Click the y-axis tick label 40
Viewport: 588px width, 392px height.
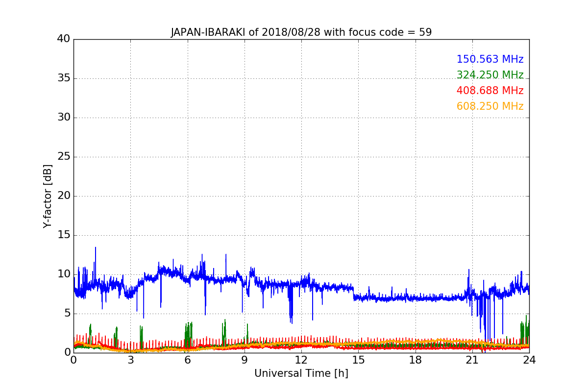[64, 39]
